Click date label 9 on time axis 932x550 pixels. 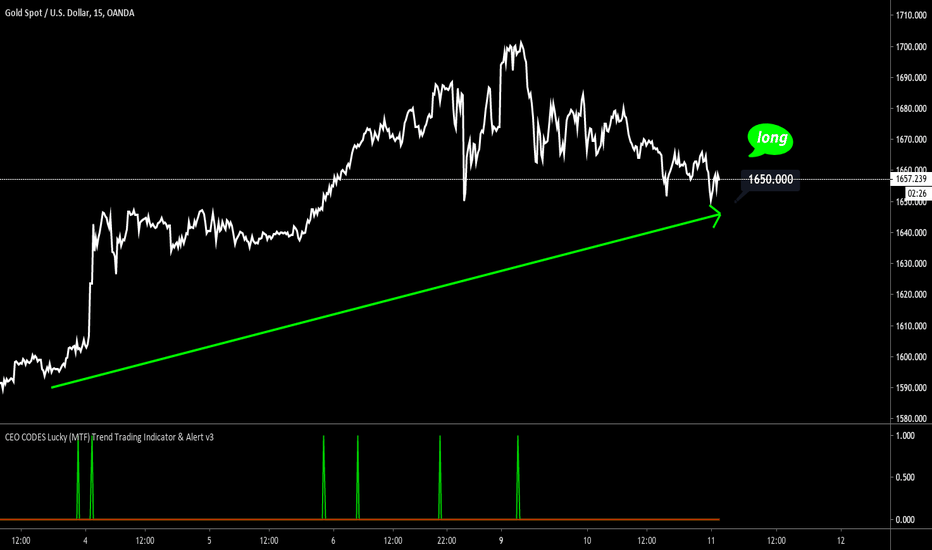(x=501, y=540)
